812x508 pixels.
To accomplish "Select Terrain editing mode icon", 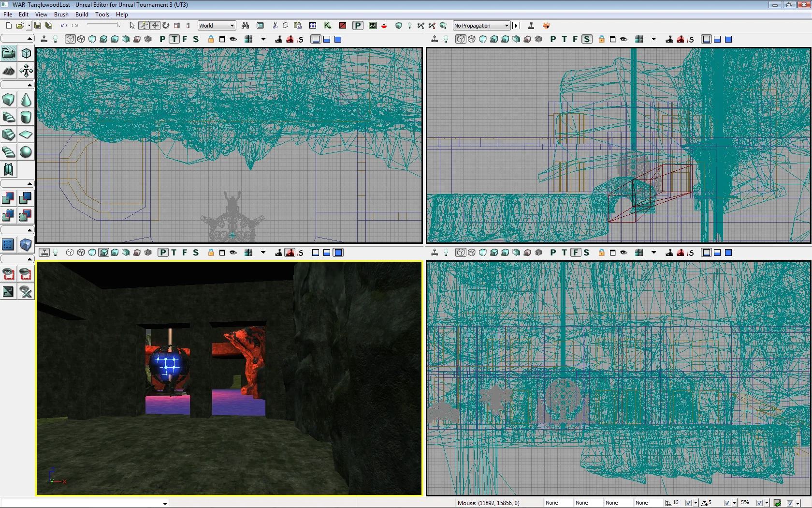I will 9,71.
